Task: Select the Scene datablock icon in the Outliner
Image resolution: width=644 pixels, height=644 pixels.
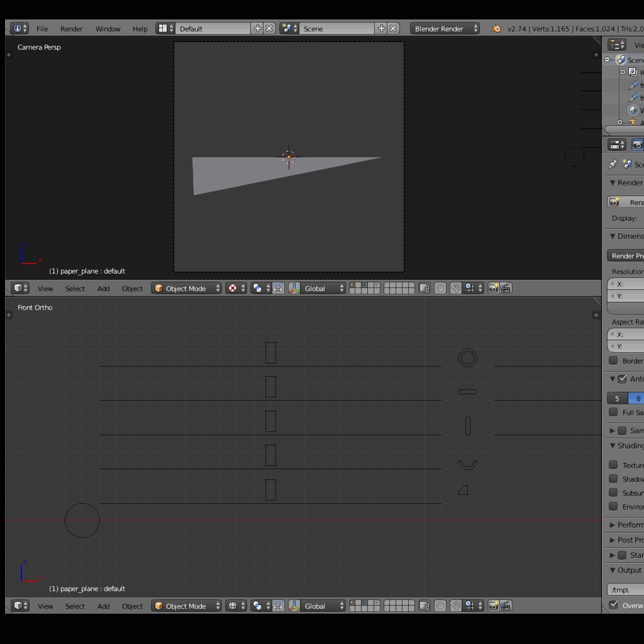Action: 621,59
